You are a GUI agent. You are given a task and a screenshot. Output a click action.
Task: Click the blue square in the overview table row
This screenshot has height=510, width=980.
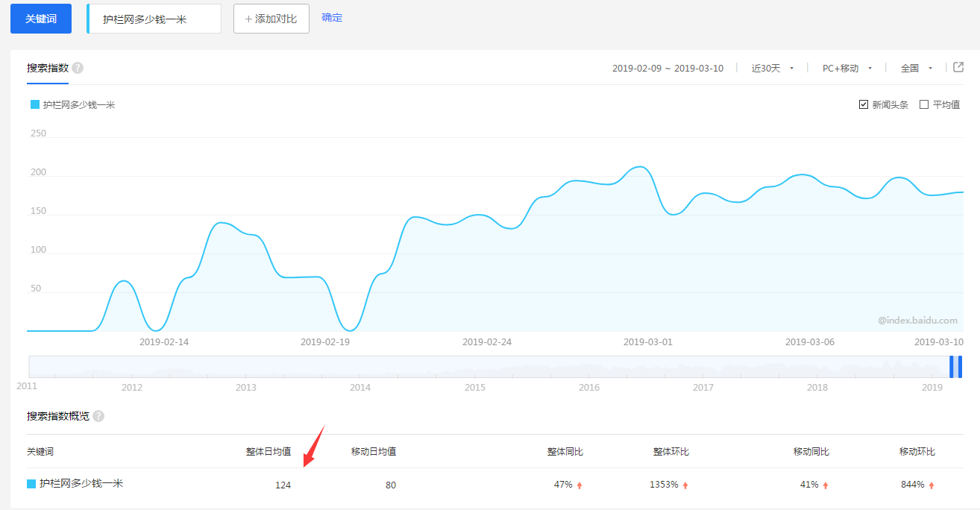coord(31,484)
